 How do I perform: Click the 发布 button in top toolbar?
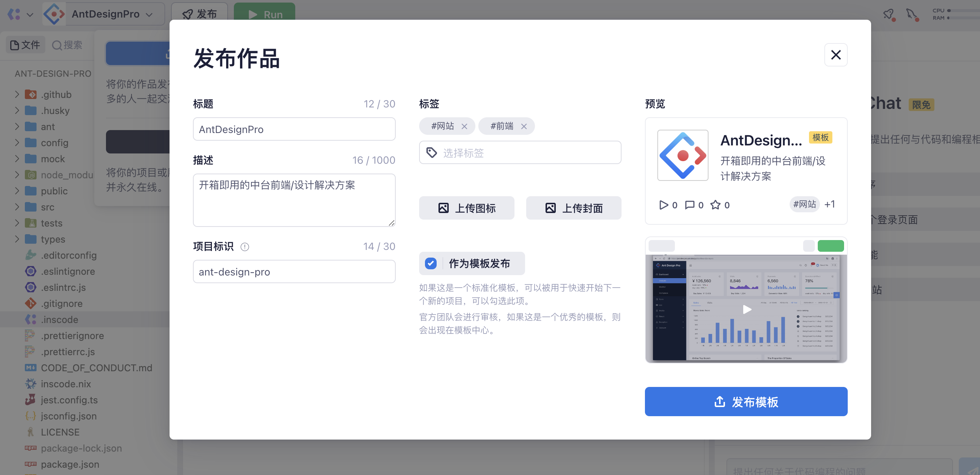coord(200,14)
